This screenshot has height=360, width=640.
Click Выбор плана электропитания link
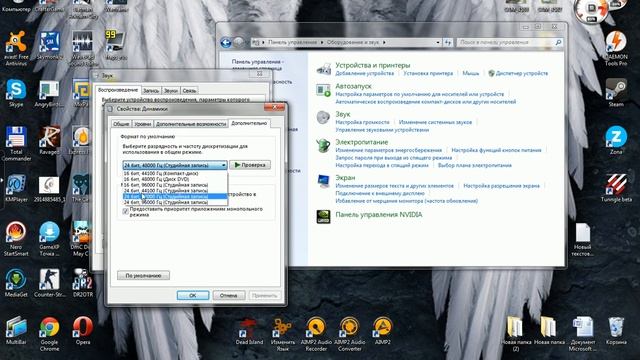tap(475, 165)
